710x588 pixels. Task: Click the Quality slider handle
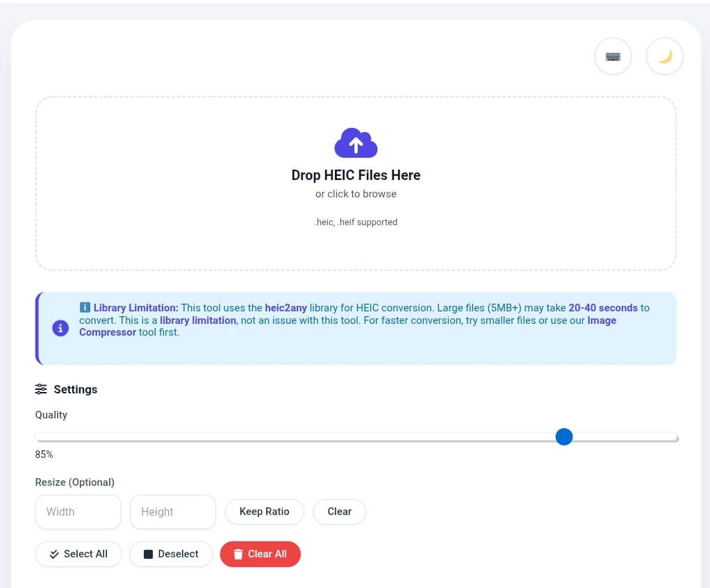coord(564,436)
